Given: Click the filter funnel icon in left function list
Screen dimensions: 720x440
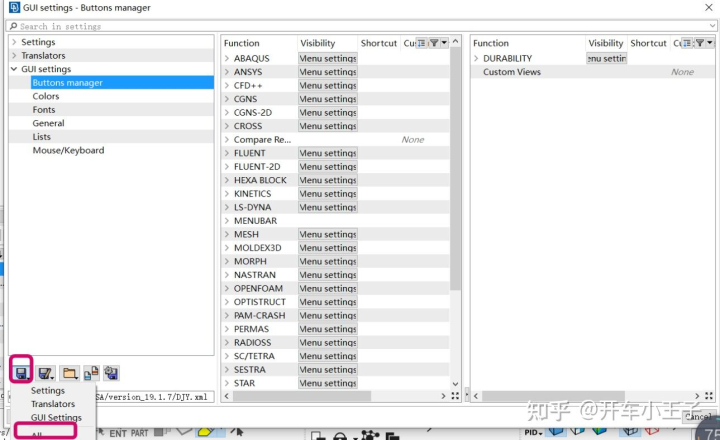Looking at the screenshot, I should point(434,43).
